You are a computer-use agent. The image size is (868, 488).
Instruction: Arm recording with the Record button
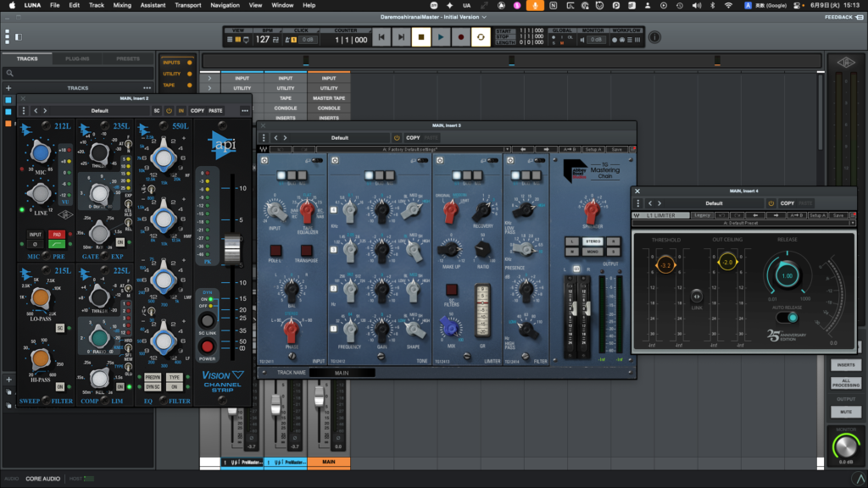460,37
